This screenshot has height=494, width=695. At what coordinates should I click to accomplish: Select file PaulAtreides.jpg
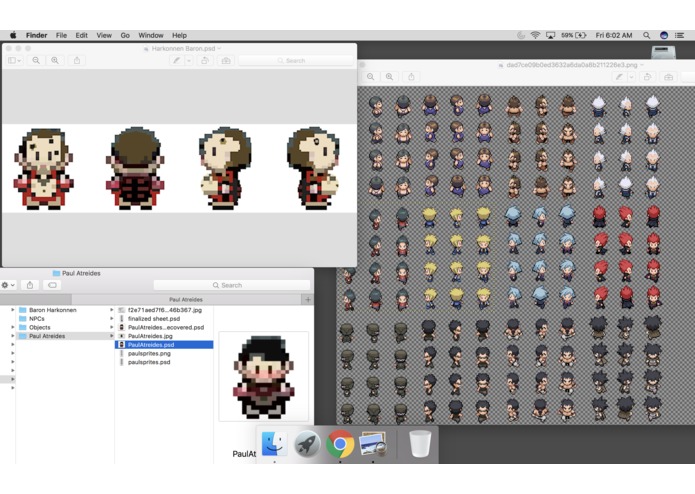pos(164,336)
